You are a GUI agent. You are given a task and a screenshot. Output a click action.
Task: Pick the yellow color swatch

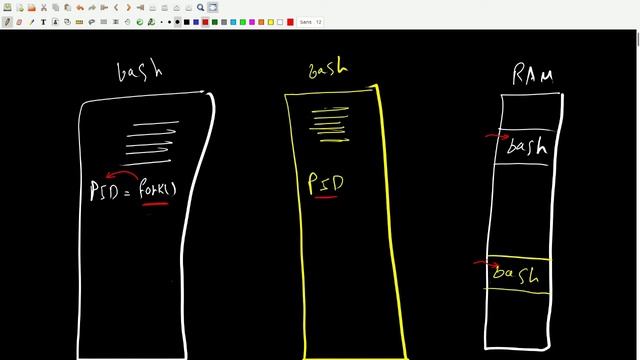coord(271,22)
